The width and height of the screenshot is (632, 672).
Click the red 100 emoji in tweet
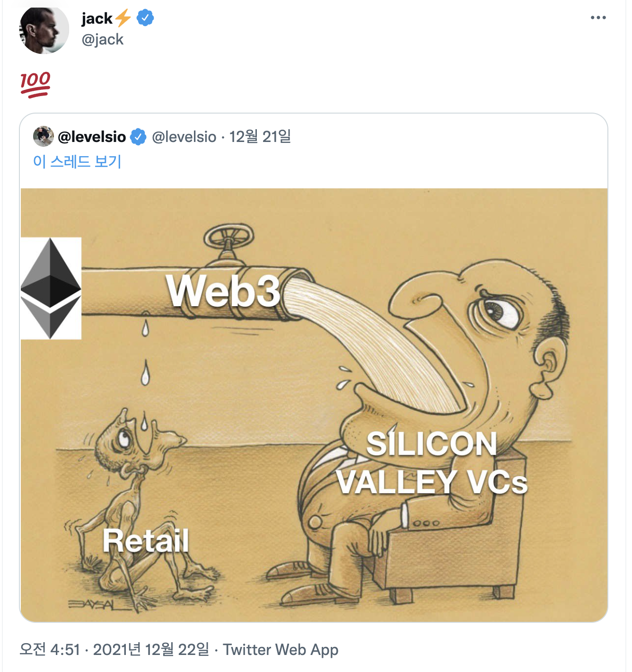click(x=35, y=84)
